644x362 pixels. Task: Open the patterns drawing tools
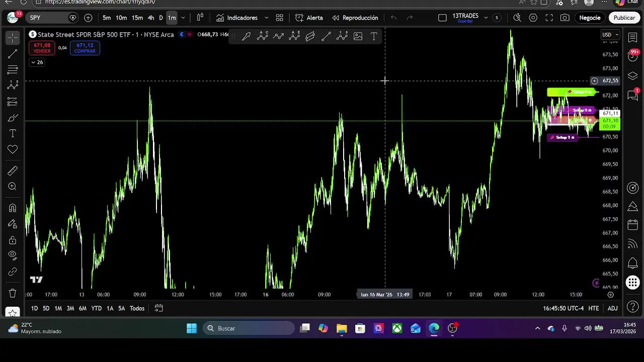[13, 85]
